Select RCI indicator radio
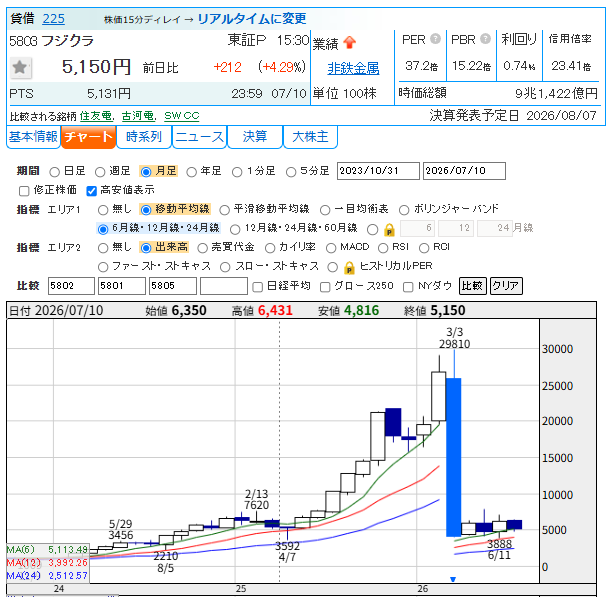 click(424, 248)
